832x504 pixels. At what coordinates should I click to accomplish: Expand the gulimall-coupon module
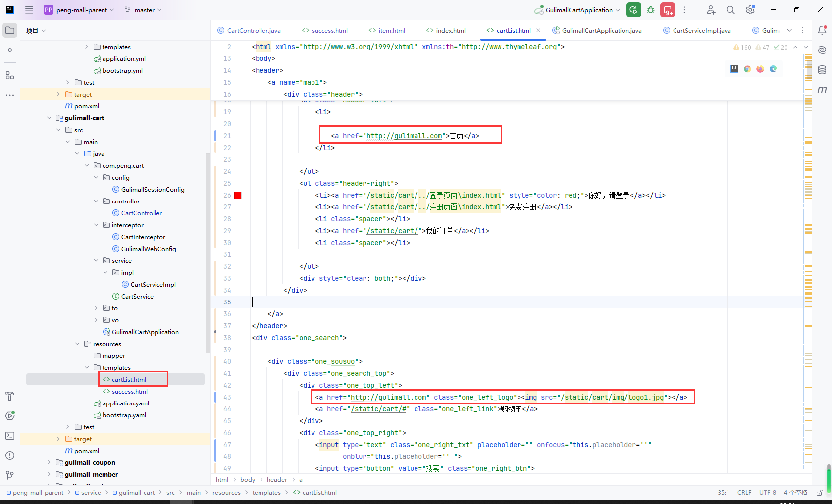[49, 462]
